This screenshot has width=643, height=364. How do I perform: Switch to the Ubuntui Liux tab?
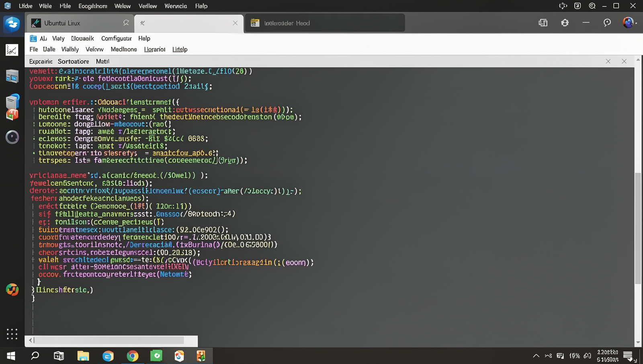point(80,23)
